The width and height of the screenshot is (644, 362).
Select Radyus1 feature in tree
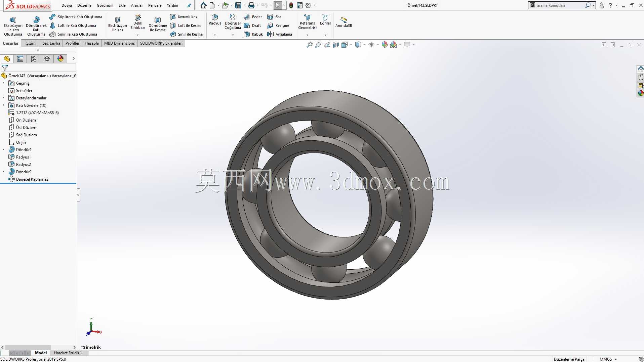tap(19, 157)
